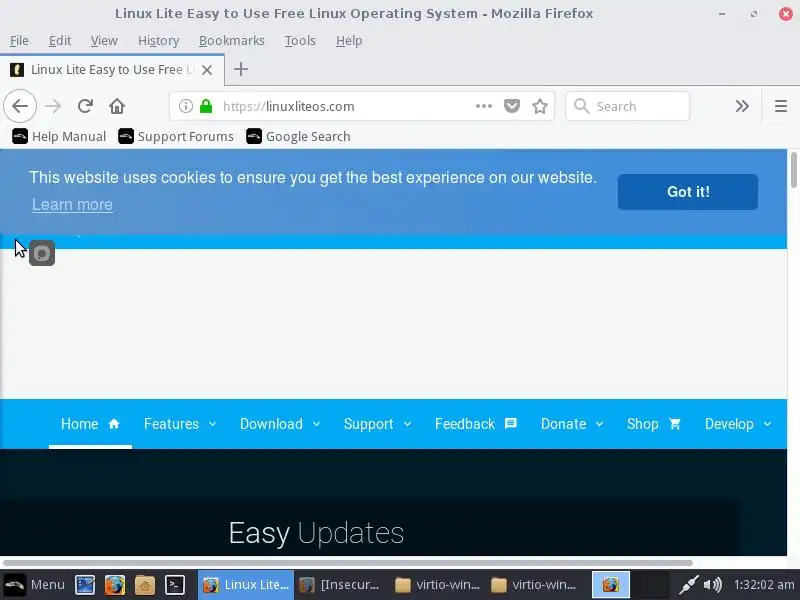Switch to first virtio-win taskbar window
This screenshot has width=800, height=600.
[438, 585]
